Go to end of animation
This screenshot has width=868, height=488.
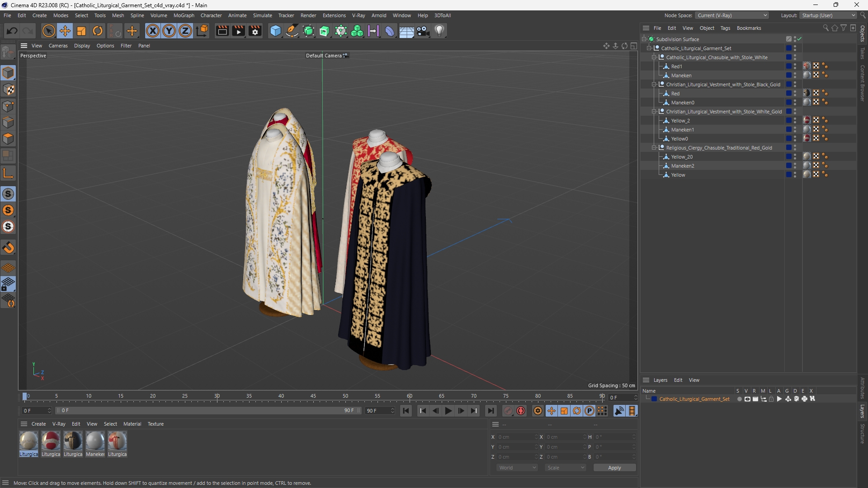coord(491,411)
